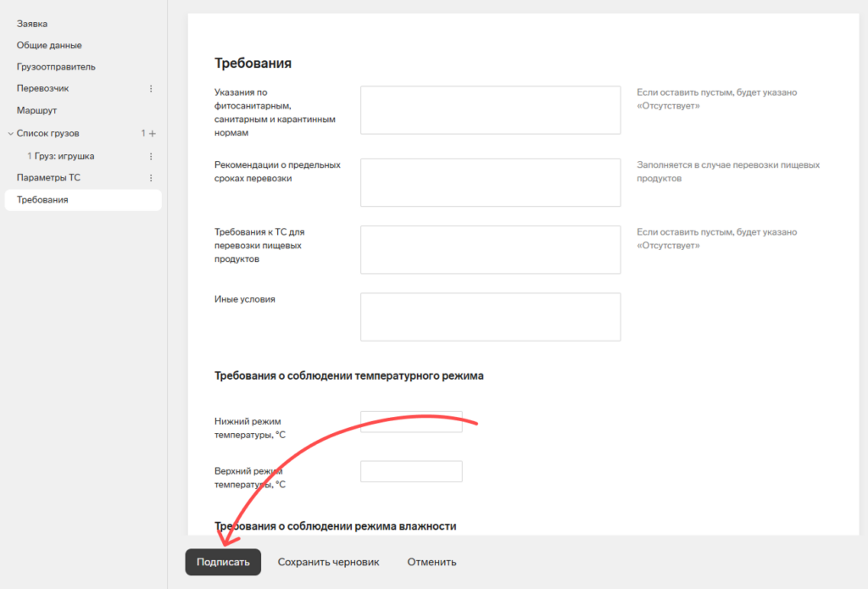Focus the phytosanitary norms instructions field

(491, 109)
